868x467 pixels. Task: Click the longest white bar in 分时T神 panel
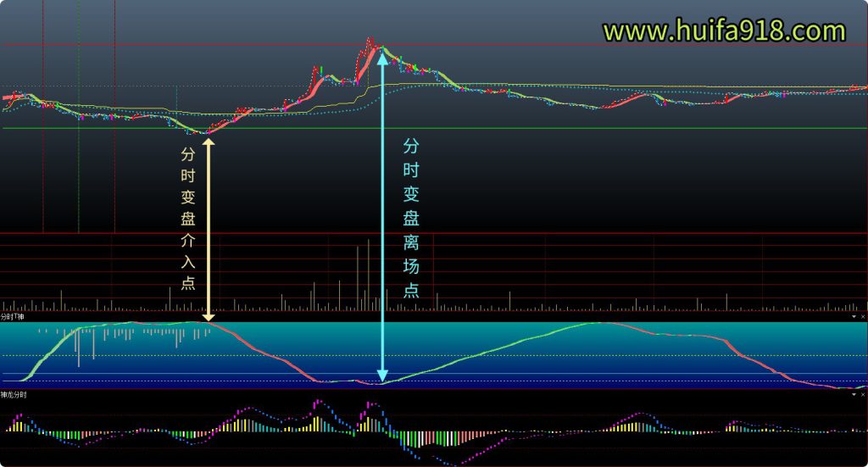click(x=79, y=347)
